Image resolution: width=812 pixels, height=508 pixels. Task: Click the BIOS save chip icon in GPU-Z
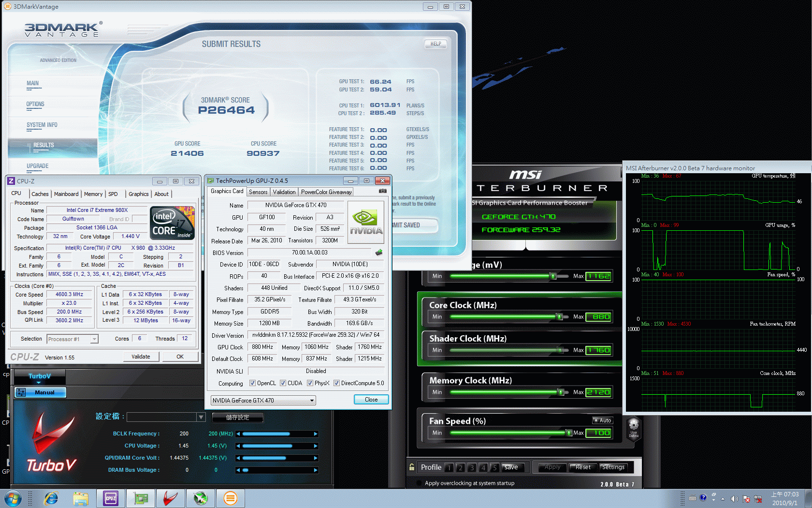tap(379, 252)
